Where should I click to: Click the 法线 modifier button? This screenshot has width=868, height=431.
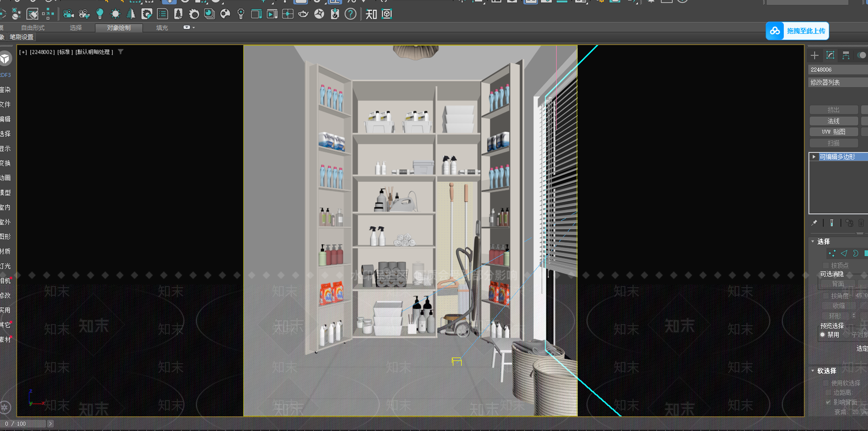pyautogui.click(x=834, y=121)
